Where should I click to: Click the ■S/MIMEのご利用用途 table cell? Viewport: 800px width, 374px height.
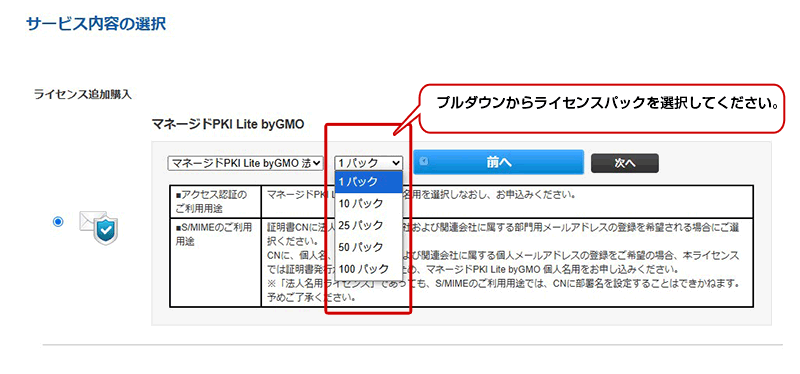click(x=215, y=263)
